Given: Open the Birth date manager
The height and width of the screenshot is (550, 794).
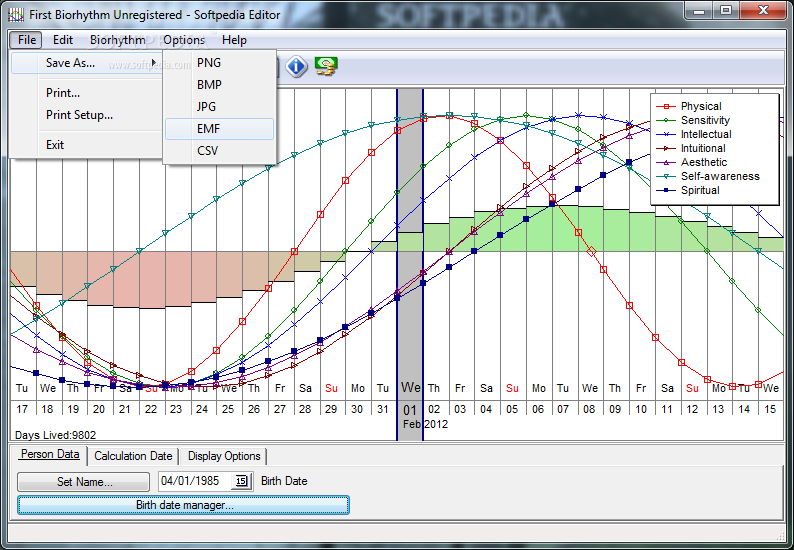Looking at the screenshot, I should click(x=183, y=505).
